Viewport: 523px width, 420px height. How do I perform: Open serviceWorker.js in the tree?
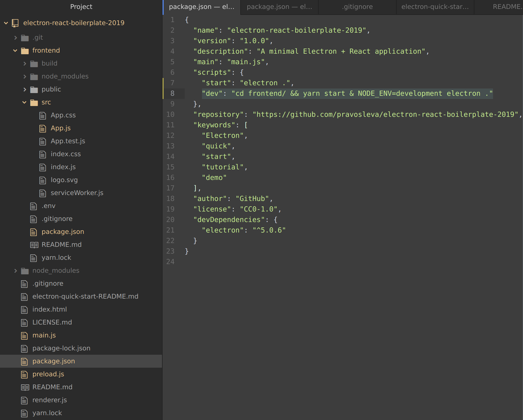(77, 193)
